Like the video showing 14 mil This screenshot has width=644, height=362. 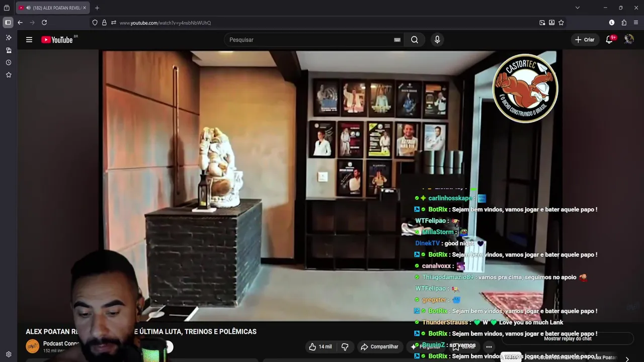(320, 346)
